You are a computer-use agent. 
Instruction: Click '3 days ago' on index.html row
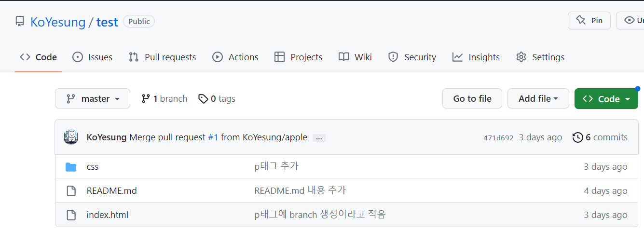pyautogui.click(x=605, y=215)
